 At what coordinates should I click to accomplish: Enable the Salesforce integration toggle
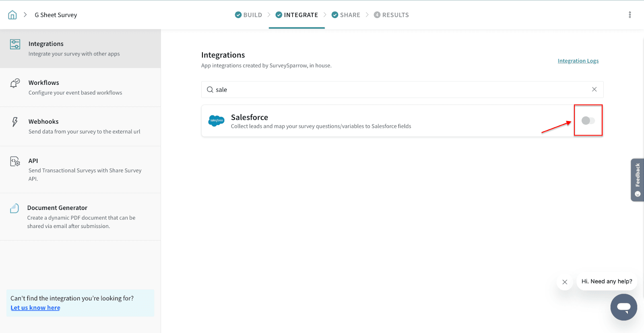(588, 121)
